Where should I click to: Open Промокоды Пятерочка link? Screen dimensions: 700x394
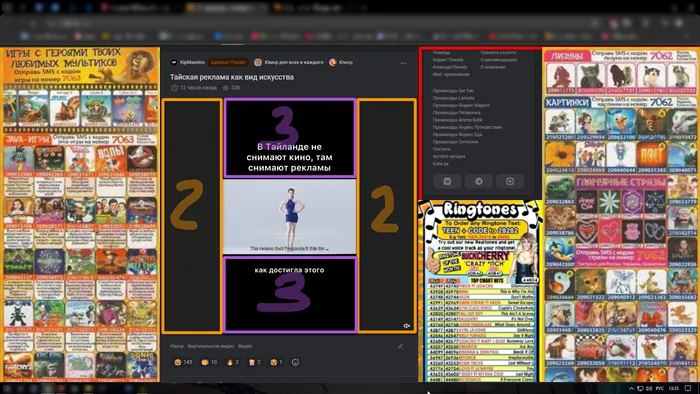[456, 112]
